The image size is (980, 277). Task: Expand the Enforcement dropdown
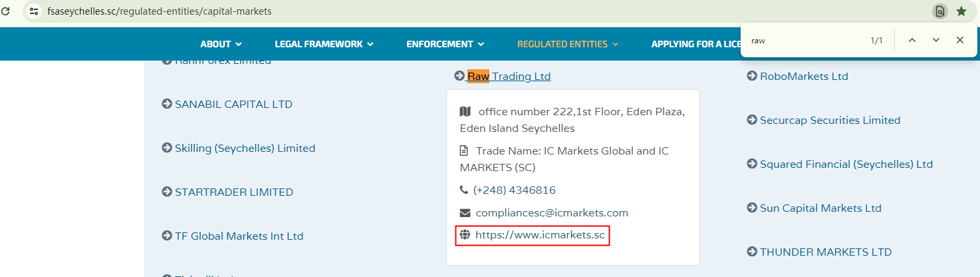coord(445,44)
